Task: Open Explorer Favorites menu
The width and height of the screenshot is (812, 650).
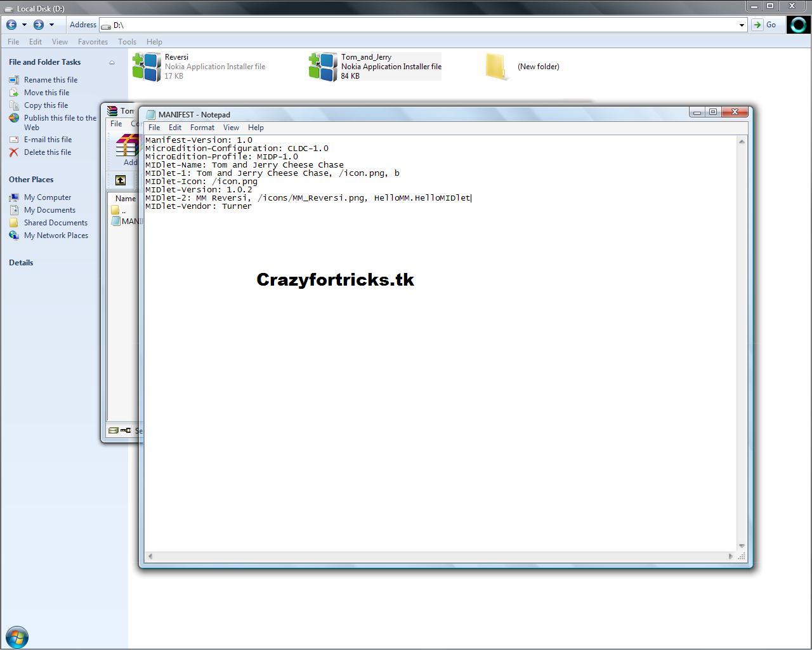Action: point(93,42)
